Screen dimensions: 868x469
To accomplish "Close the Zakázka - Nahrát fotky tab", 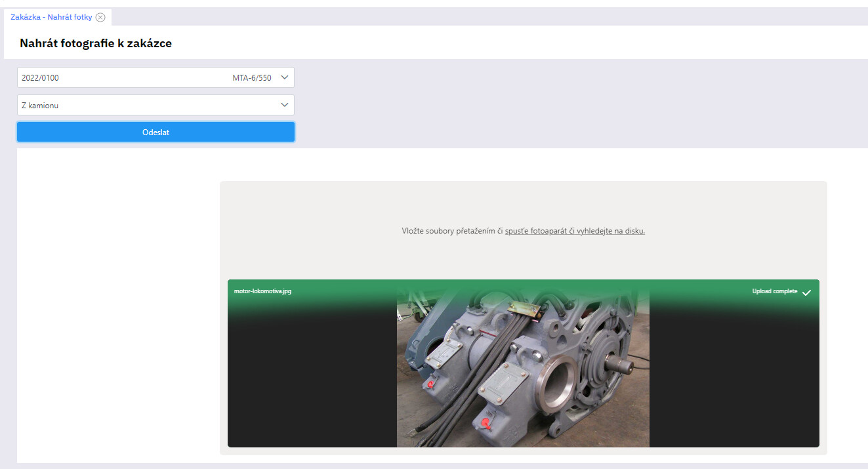I will click(x=100, y=17).
